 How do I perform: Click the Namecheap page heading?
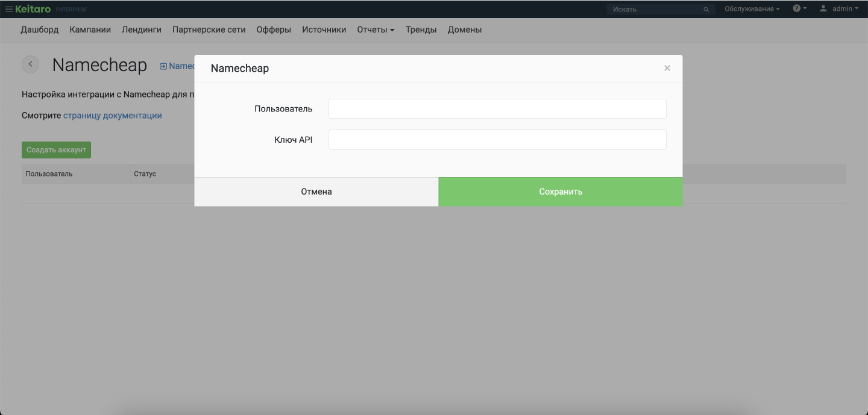[99, 65]
